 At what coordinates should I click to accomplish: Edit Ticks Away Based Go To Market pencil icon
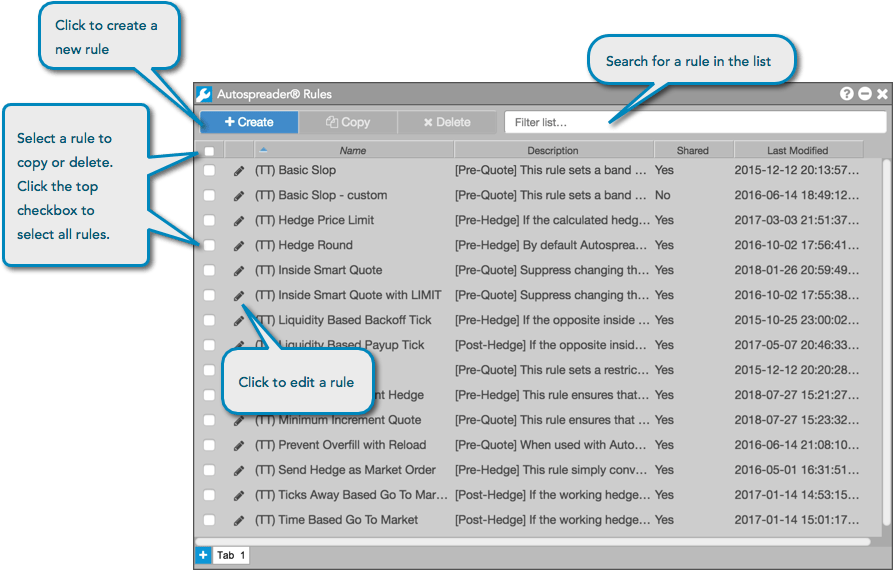point(239,496)
